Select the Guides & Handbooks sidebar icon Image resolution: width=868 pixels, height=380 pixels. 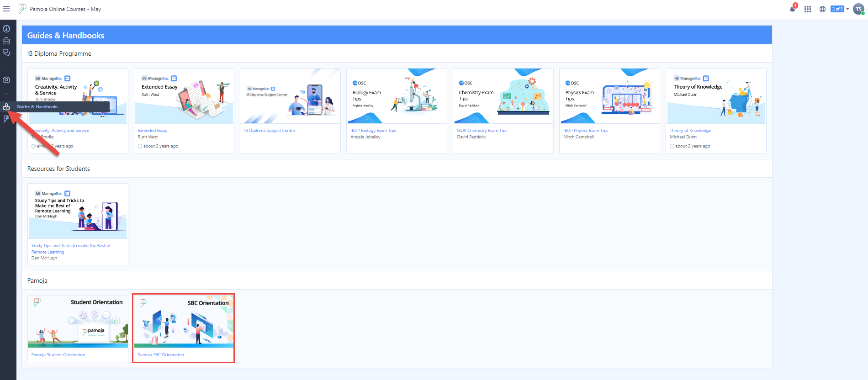tap(6, 106)
